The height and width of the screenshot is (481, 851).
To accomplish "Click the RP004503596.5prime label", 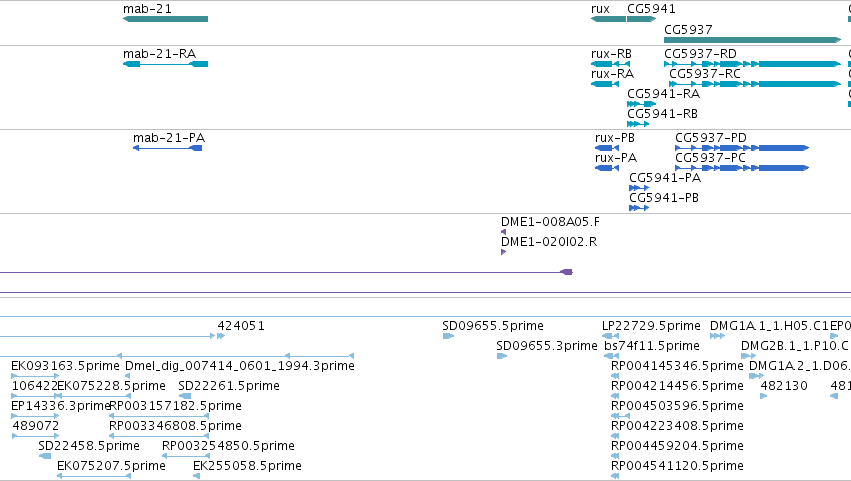I will click(x=677, y=406).
